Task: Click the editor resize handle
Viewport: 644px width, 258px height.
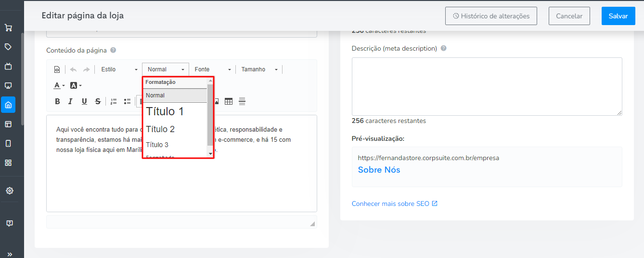Action: pos(312,224)
